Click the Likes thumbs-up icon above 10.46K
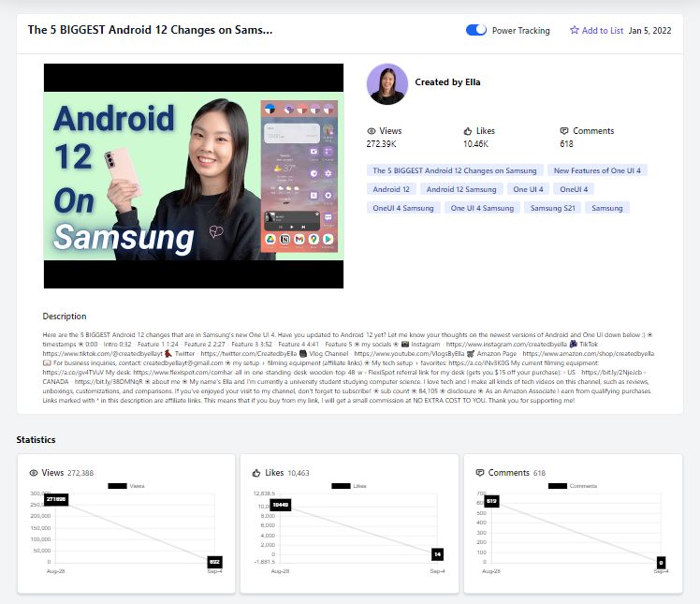 pos(467,131)
